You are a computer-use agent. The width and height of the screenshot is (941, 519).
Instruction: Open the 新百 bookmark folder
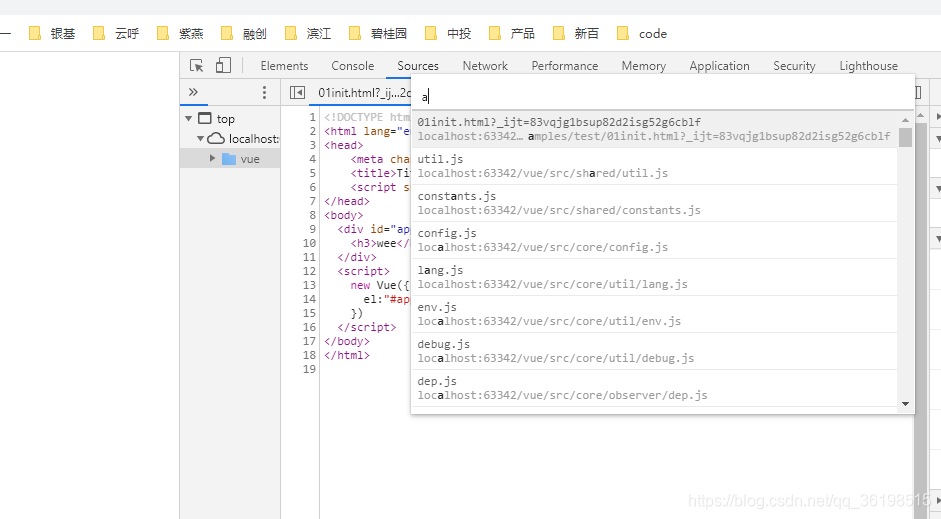(x=576, y=34)
